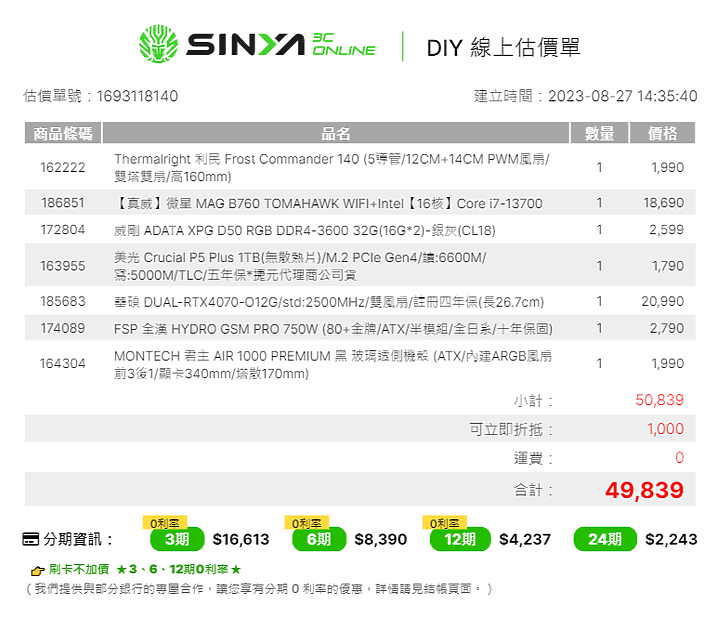Screen dimensions: 720x618
Task: Click barcode 186851
Action: (x=63, y=203)
